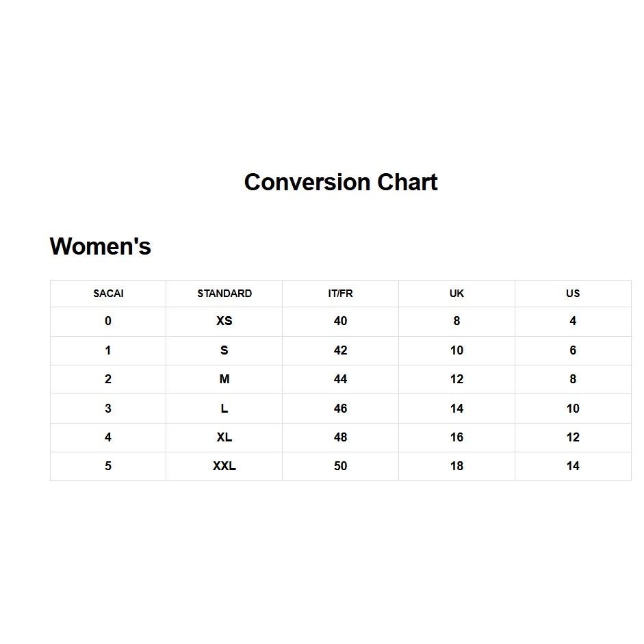Click the XL standard size cell
The height and width of the screenshot is (644, 644).
224,437
